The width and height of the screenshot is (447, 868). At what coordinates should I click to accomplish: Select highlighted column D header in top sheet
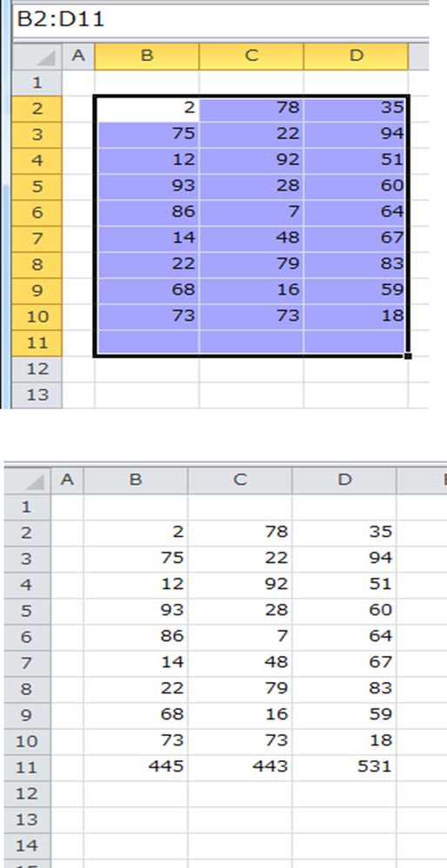click(356, 56)
